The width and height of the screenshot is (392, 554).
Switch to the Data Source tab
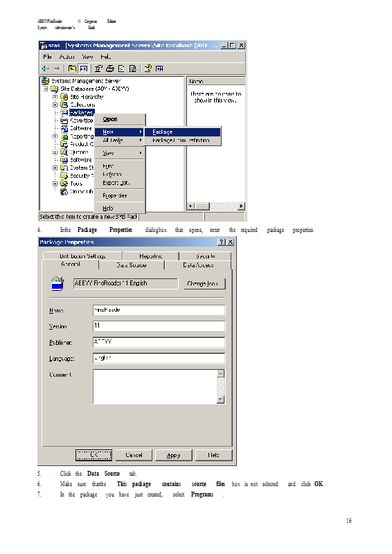point(132,265)
